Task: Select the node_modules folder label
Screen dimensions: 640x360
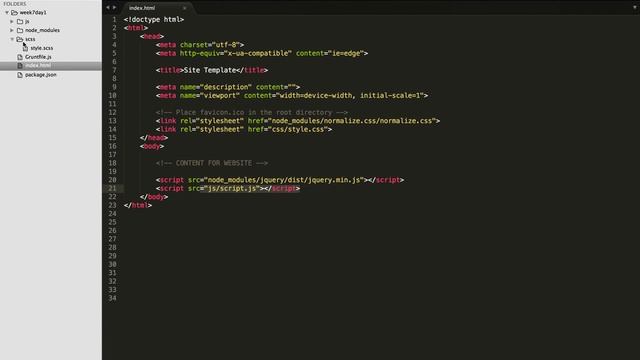Action: (x=42, y=30)
